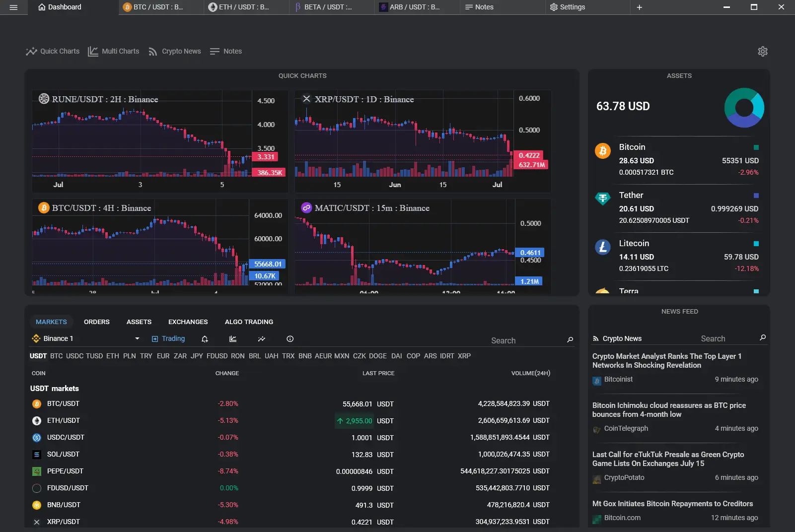Click the SOL/USDT coin icon in the markets list
The image size is (795, 532).
37,455
